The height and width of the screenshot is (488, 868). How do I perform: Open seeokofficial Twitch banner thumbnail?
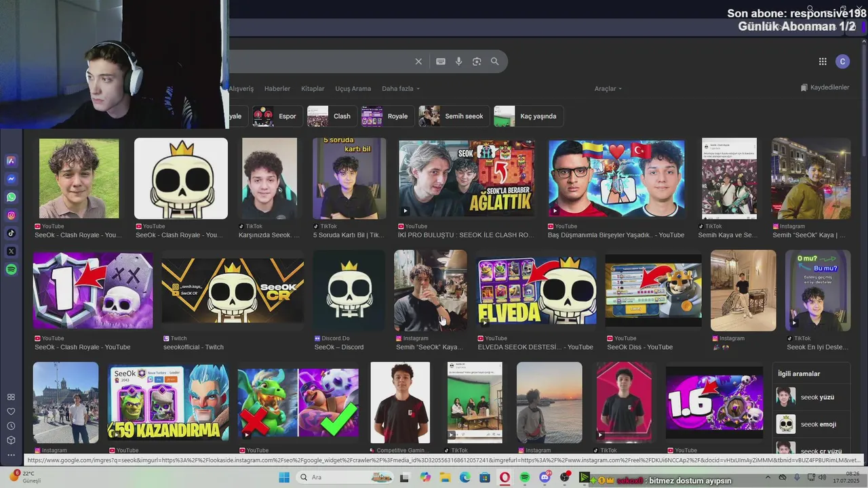pos(233,290)
